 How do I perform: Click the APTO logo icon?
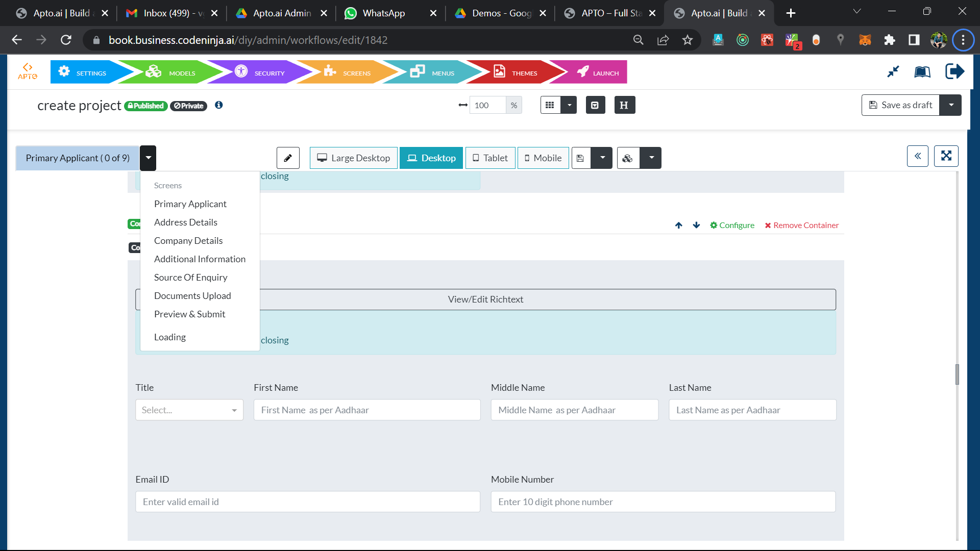pyautogui.click(x=28, y=71)
